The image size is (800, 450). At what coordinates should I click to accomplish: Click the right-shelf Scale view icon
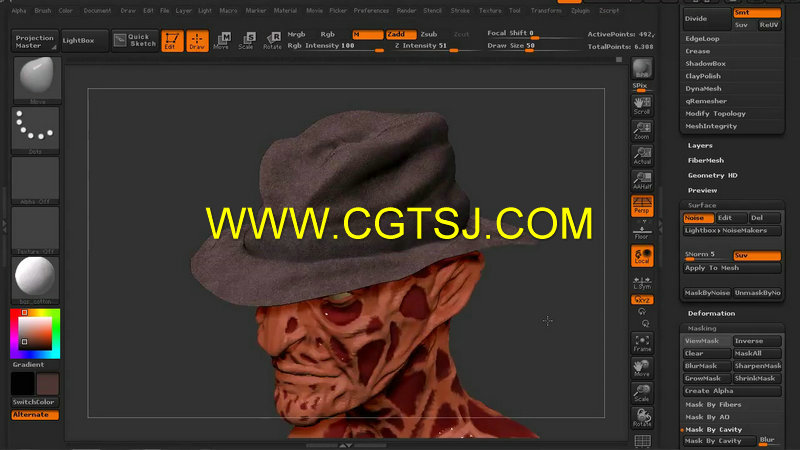642,393
